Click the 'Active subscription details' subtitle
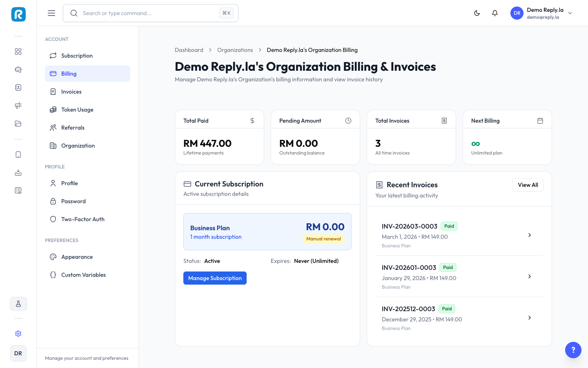Image resolution: width=588 pixels, height=368 pixels. [216, 194]
